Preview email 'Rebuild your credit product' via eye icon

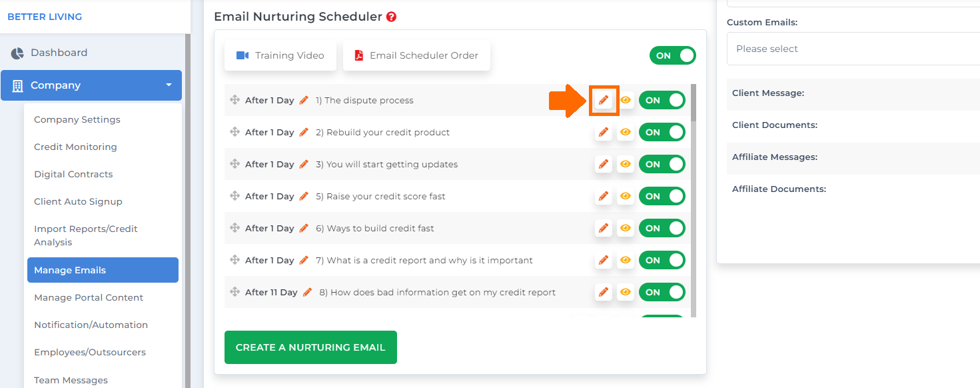[625, 132]
